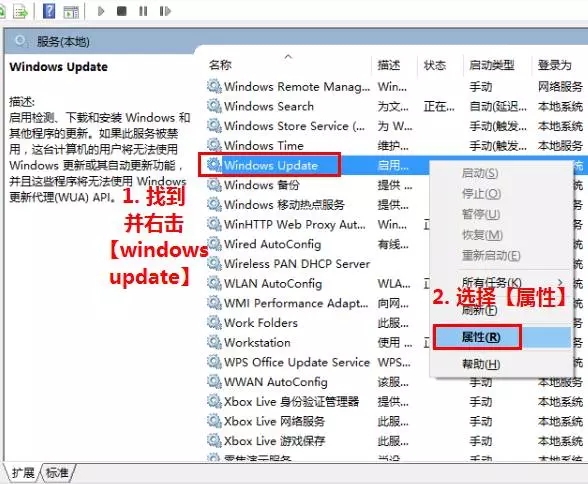588x484 pixels.
Task: Click the gear icon of Windows Remote Management
Action: (214, 86)
